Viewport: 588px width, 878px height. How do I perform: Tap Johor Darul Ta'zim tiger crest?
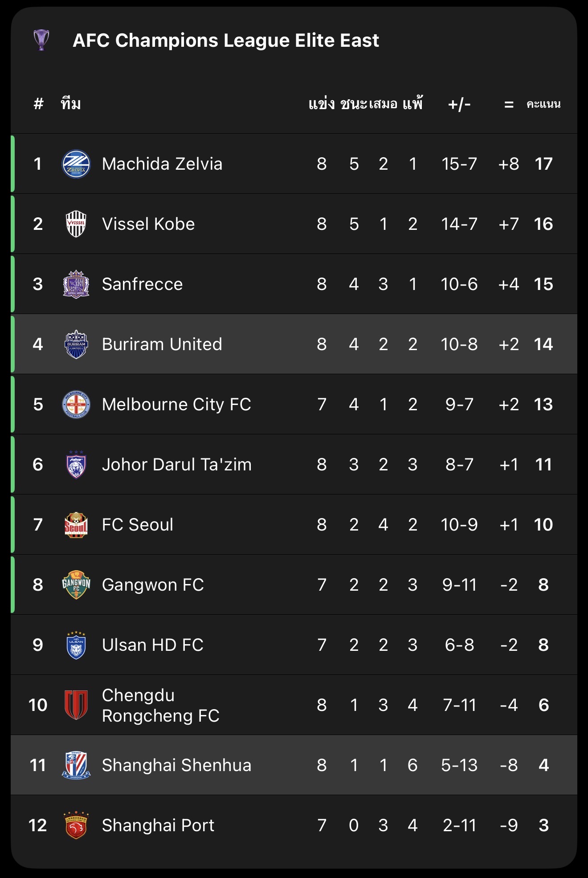(x=76, y=465)
